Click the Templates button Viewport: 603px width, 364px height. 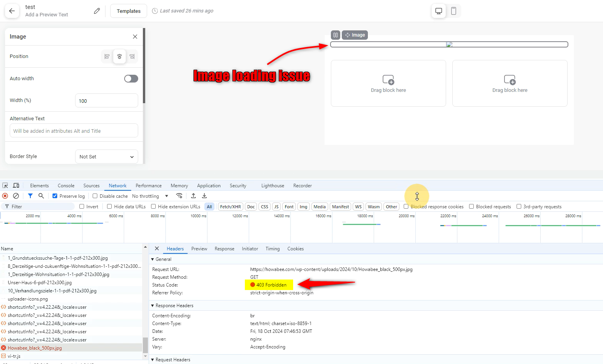tap(129, 11)
